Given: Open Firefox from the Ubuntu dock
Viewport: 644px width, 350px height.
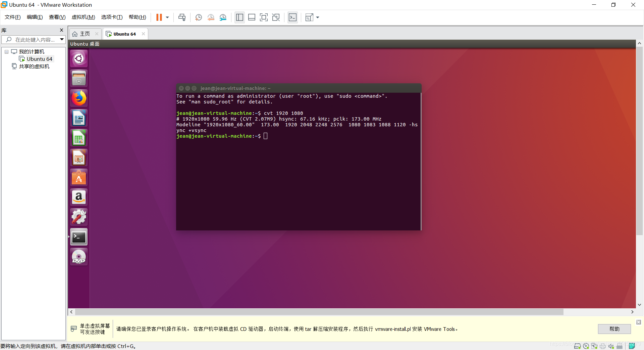Looking at the screenshot, I should 78,98.
